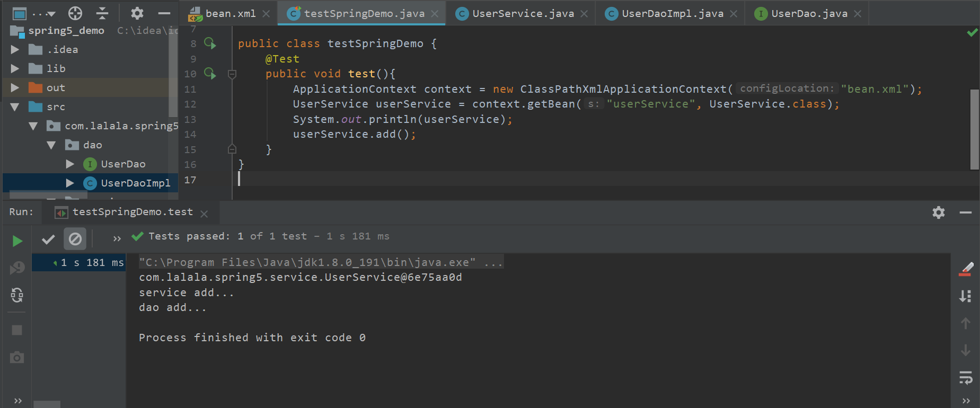Close the UserDaoImpl.java tab
Image resolution: width=980 pixels, height=408 pixels.
pyautogui.click(x=734, y=14)
